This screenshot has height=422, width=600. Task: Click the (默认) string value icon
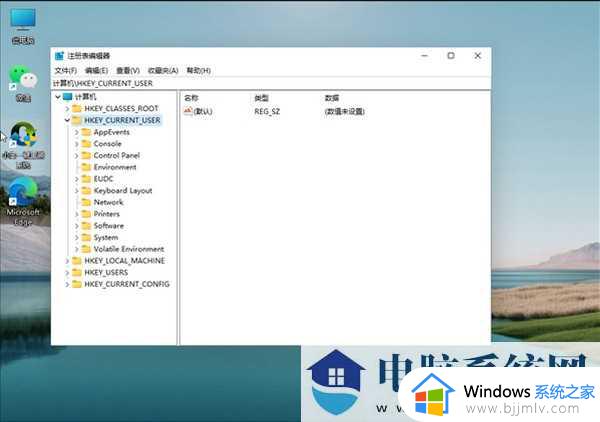click(x=188, y=111)
